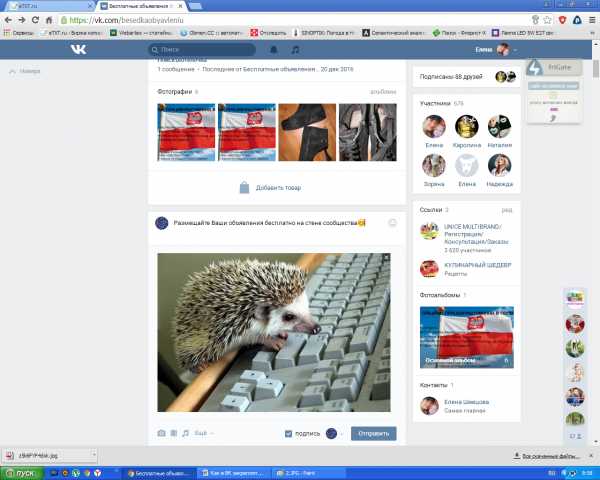Open the Основной альбом photo album
This screenshot has width=600, height=480.
pos(466,337)
